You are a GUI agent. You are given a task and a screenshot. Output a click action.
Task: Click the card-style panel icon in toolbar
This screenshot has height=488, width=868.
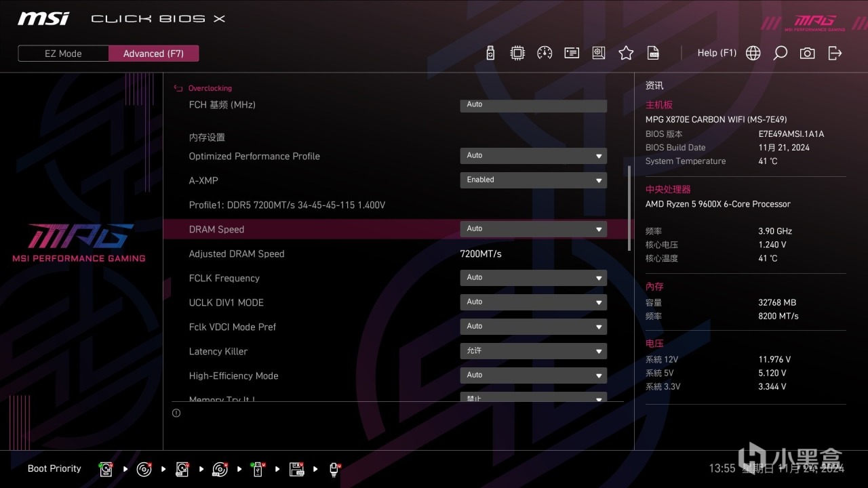pos(572,53)
